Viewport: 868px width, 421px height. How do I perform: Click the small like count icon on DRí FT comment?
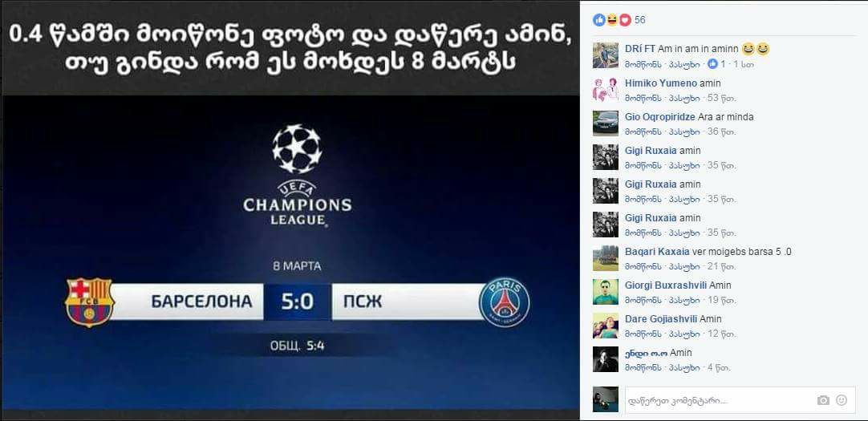pos(713,64)
